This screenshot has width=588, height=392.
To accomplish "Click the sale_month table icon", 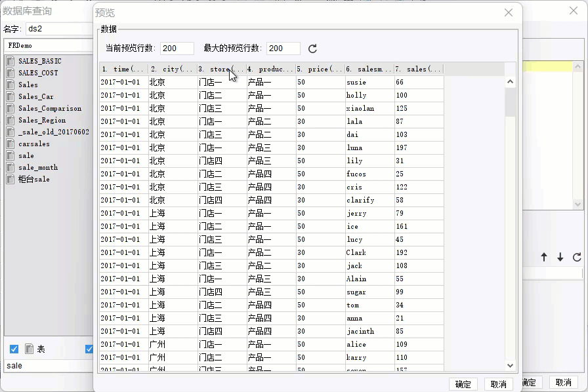I will pos(10,167).
